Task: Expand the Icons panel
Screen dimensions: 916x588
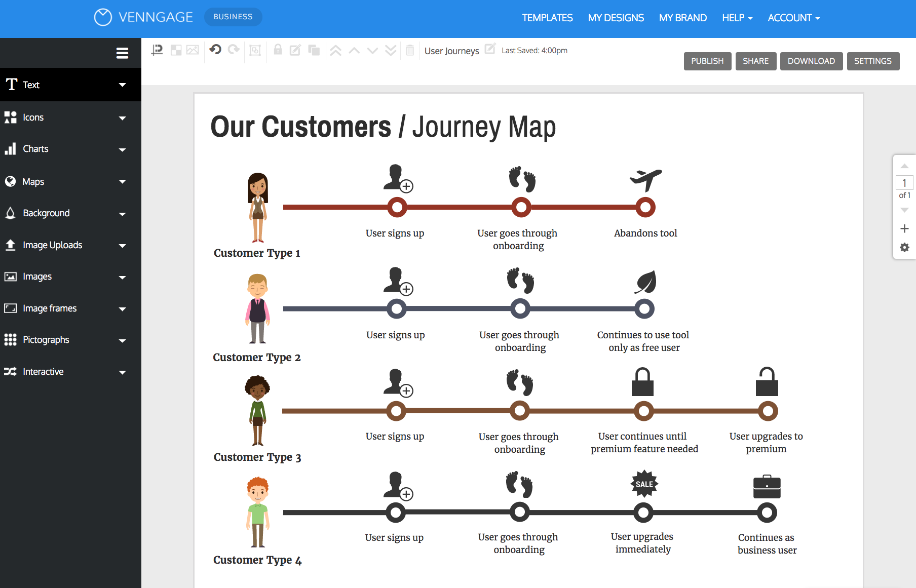Action: point(70,117)
